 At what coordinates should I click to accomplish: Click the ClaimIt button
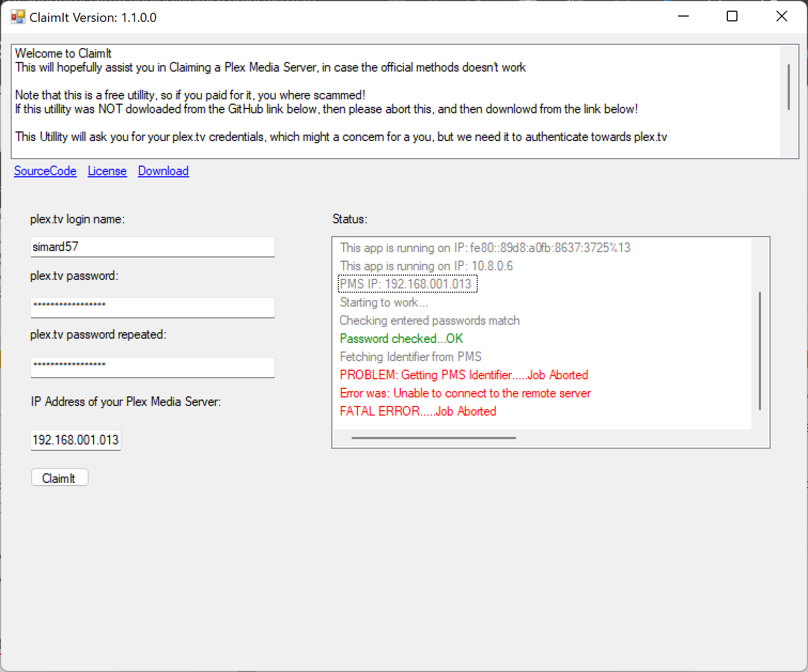coord(59,478)
